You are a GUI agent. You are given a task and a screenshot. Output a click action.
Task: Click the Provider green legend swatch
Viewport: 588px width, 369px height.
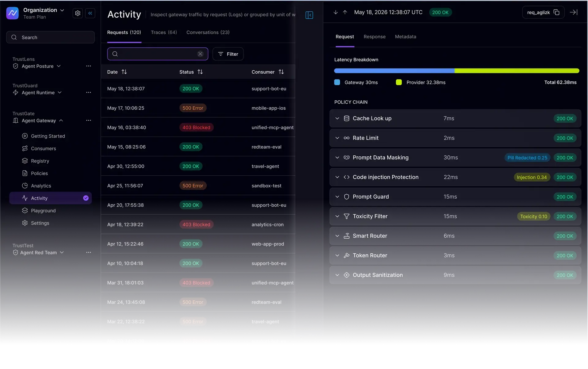tap(398, 82)
